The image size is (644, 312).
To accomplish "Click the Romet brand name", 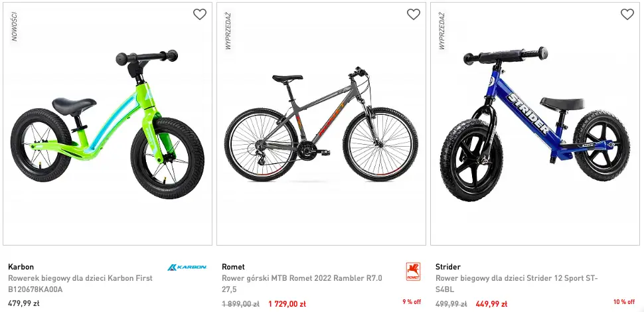I will point(233,267).
